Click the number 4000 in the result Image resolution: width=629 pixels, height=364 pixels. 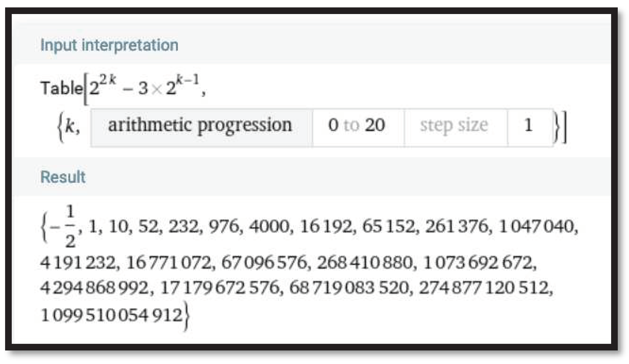pos(269,227)
